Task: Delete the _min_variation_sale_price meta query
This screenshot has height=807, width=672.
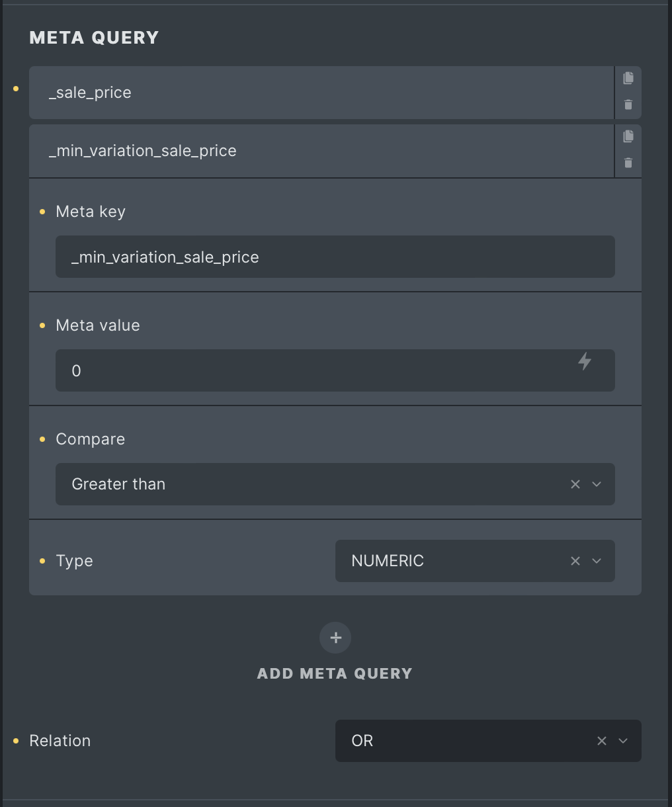Action: [628, 163]
